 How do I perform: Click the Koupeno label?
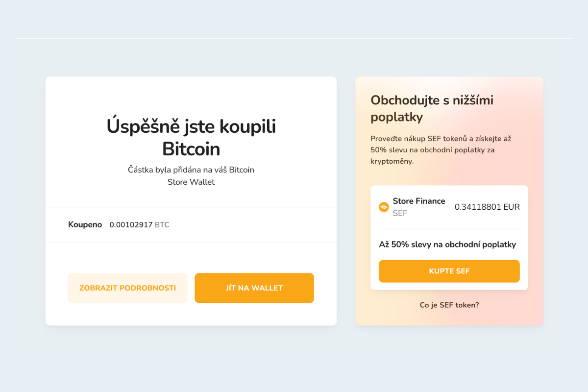(85, 224)
